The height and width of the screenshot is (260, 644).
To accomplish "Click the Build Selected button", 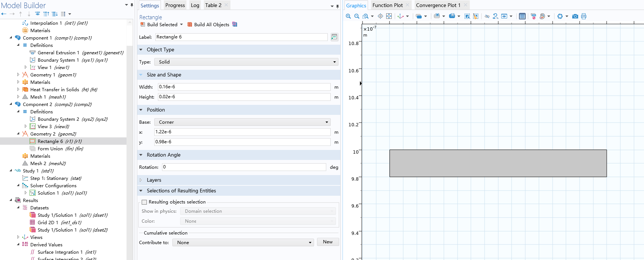I will [159, 24].
